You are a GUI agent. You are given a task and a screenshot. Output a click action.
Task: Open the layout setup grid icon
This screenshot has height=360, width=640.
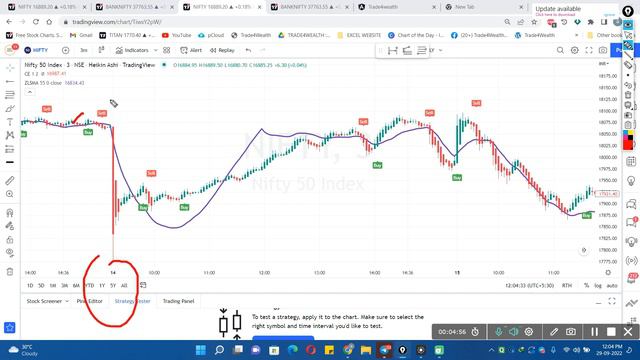point(167,50)
